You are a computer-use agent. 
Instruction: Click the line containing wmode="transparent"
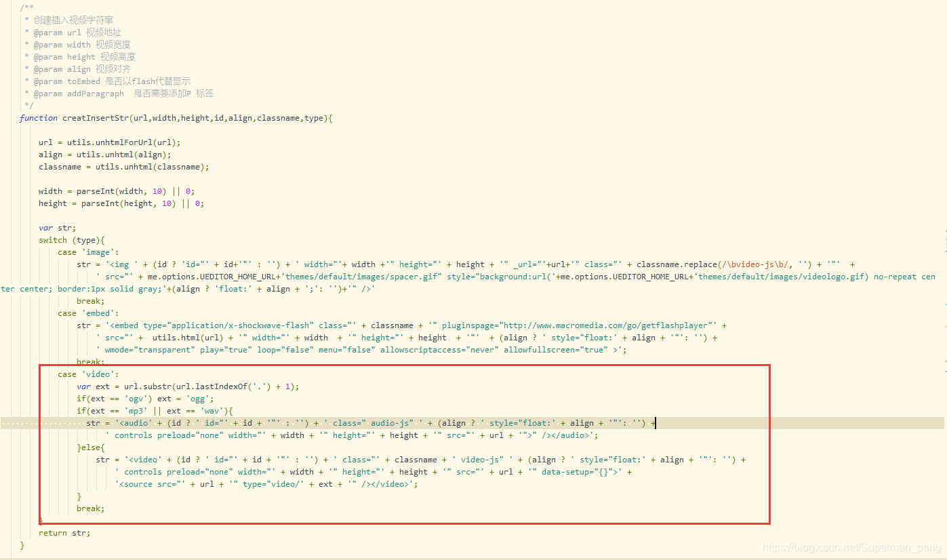361,350
